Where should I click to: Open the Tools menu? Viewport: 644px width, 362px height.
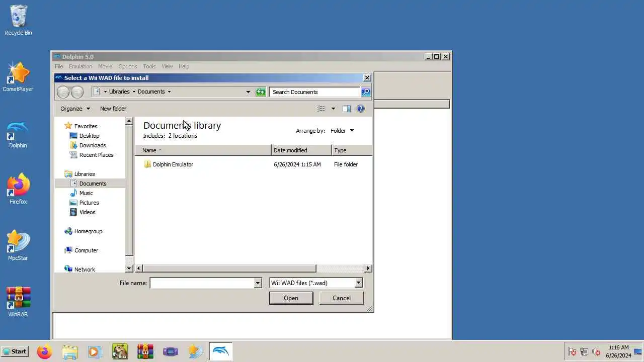[149, 66]
